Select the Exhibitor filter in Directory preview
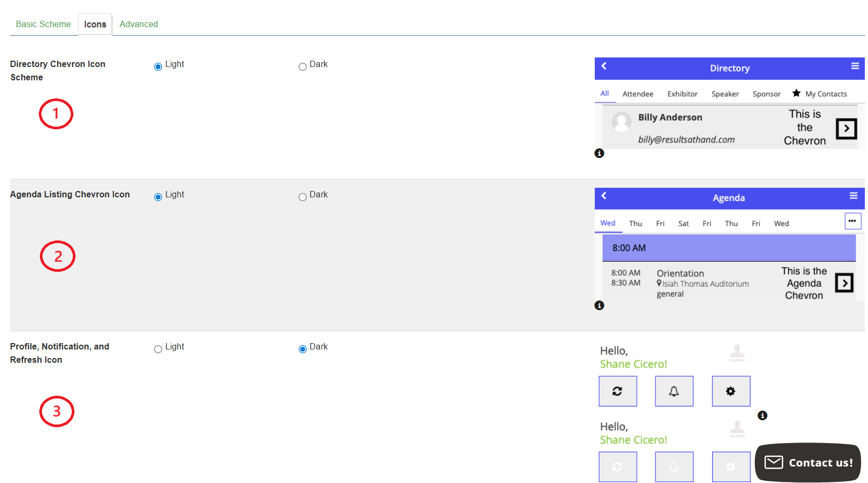Viewport: 868px width, 483px height. pos(682,94)
